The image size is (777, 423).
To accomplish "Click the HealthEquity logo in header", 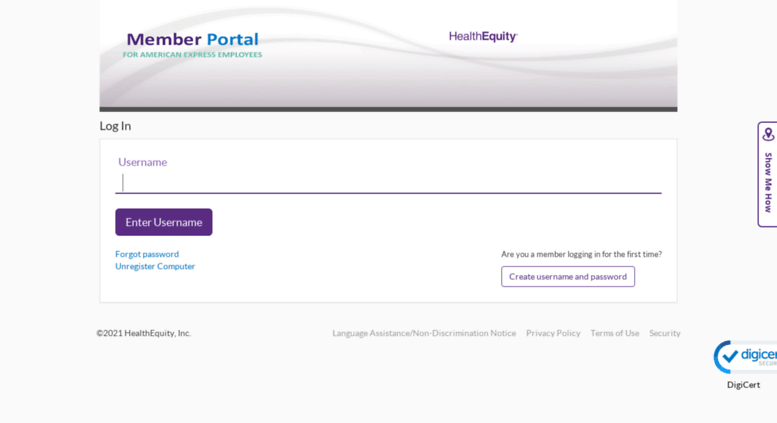I will pyautogui.click(x=483, y=36).
